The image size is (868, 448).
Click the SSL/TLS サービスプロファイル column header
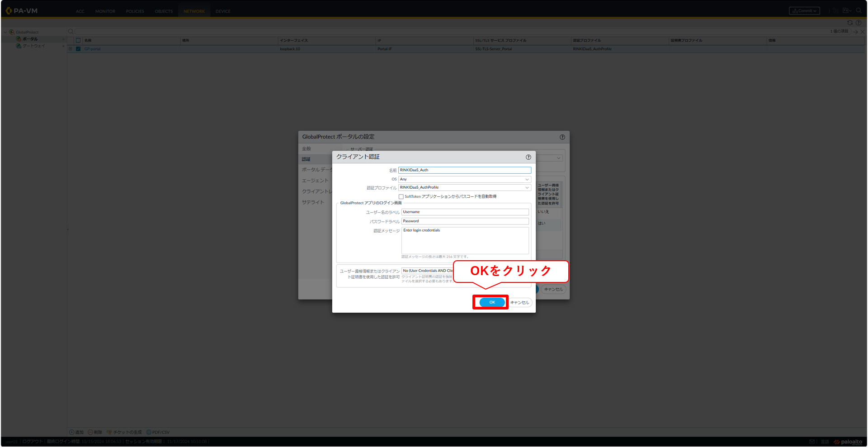click(x=522, y=41)
